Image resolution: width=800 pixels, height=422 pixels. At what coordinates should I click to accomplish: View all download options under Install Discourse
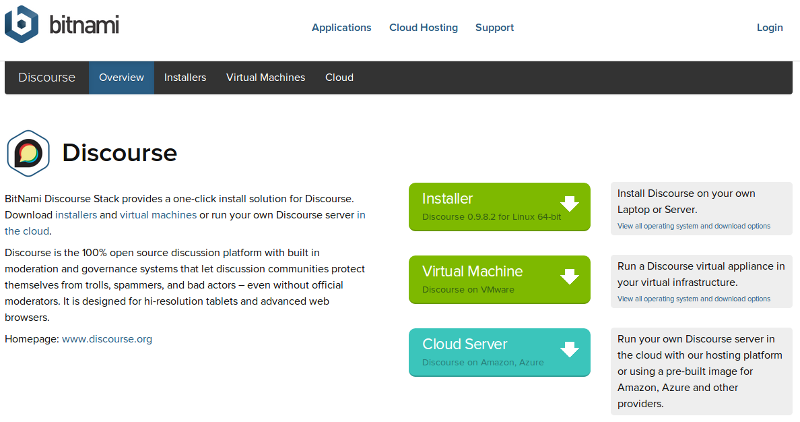694,226
